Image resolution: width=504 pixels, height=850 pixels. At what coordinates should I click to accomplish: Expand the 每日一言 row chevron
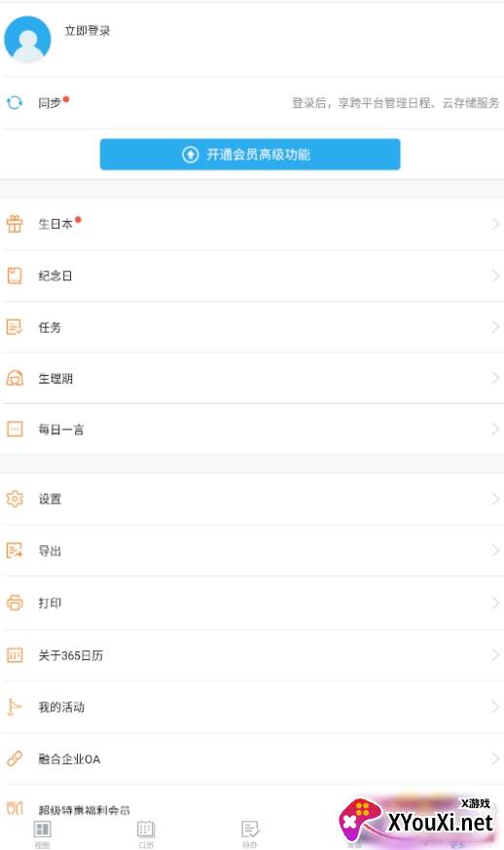point(495,429)
